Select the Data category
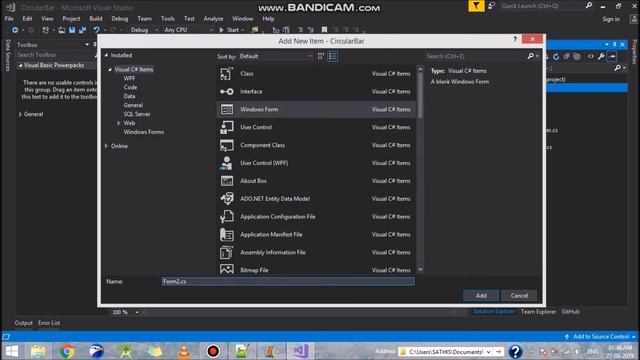 129,96
